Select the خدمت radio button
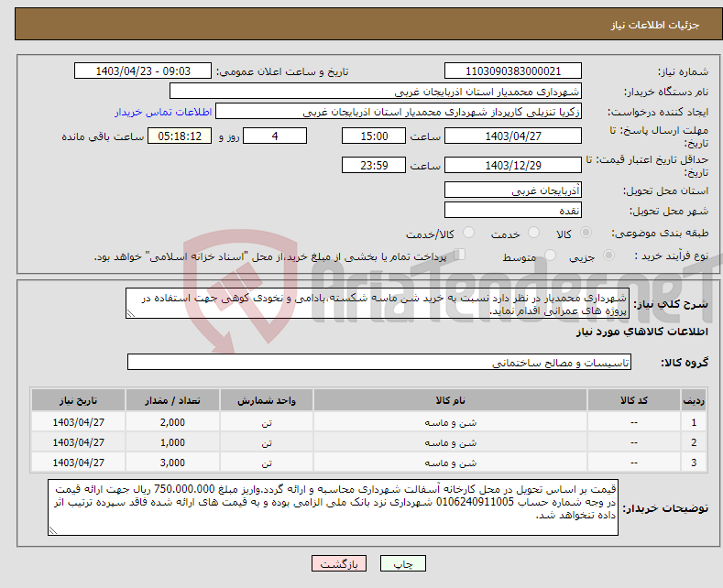This screenshot has width=723, height=588. point(533,233)
